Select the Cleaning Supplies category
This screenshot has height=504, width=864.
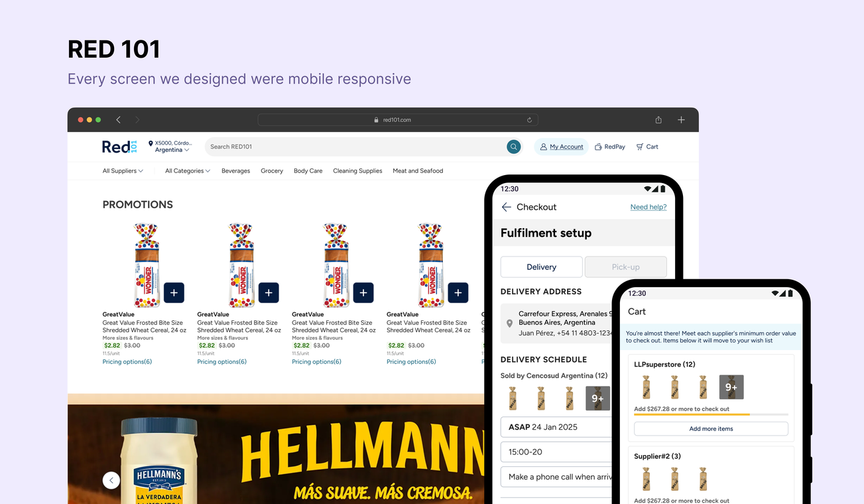[357, 171]
